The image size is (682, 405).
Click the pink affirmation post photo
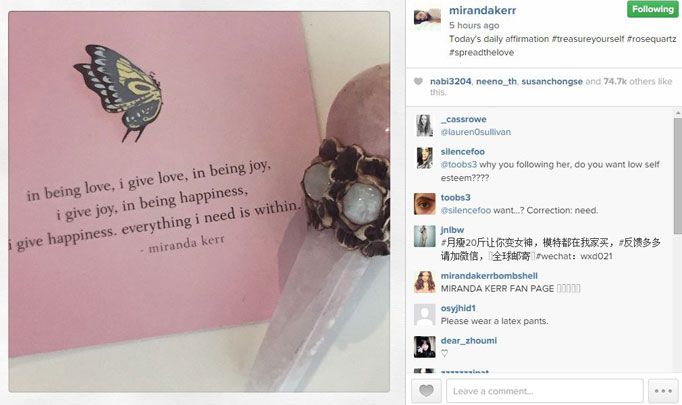[199, 202]
